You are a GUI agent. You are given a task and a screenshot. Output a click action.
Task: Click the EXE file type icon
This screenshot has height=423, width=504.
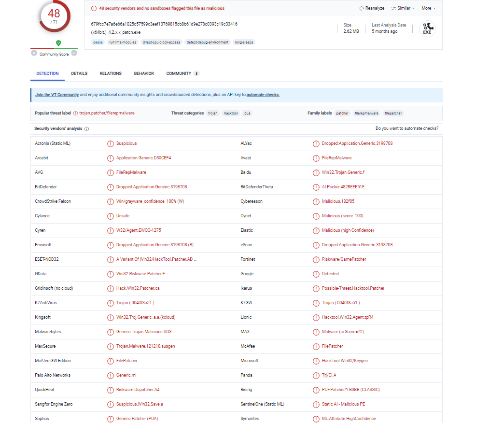tap(427, 28)
